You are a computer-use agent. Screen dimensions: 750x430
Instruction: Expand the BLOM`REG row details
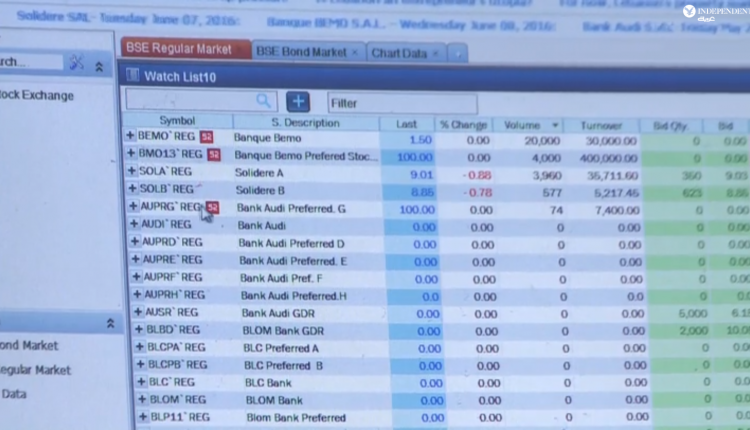click(142, 400)
